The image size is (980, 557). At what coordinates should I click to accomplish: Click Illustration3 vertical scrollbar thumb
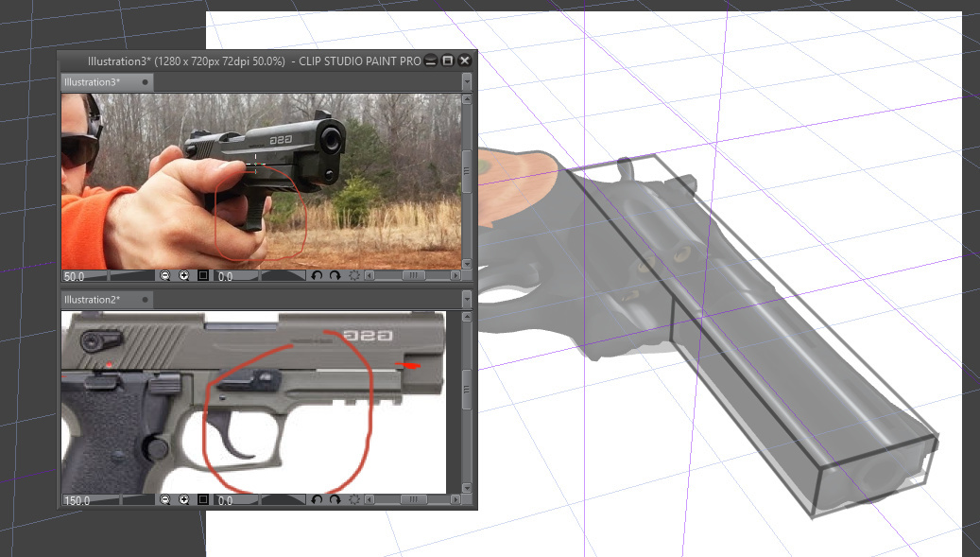[x=467, y=171]
